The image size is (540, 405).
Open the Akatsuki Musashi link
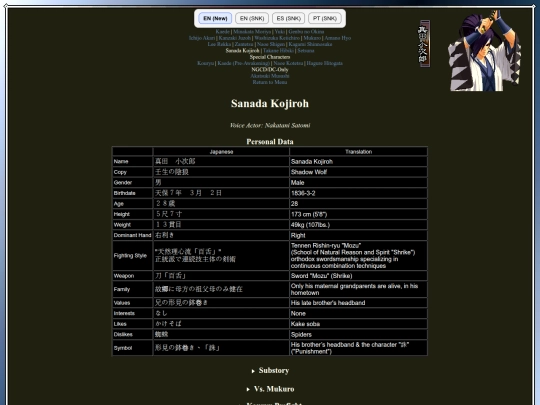270,76
